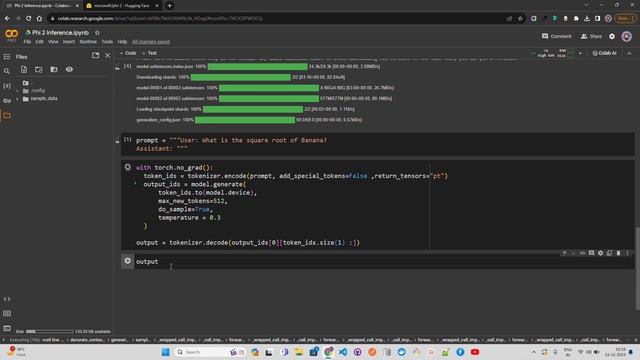The width and height of the screenshot is (640, 360).
Task: Click the disk usage bar
Action: click(x=50, y=331)
